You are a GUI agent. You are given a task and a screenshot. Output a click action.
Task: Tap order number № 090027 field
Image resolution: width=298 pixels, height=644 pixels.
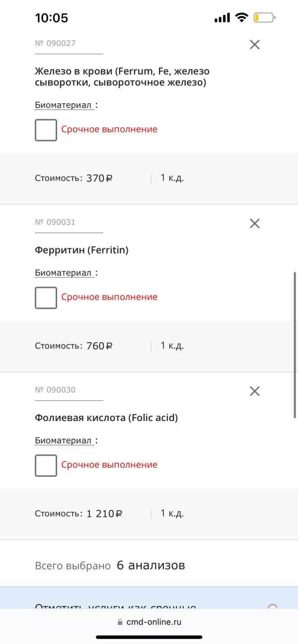(x=69, y=45)
